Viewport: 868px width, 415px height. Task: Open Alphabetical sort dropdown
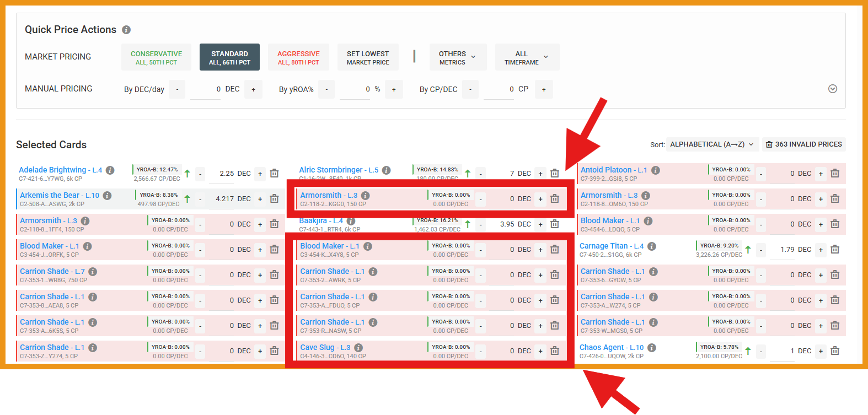point(712,144)
